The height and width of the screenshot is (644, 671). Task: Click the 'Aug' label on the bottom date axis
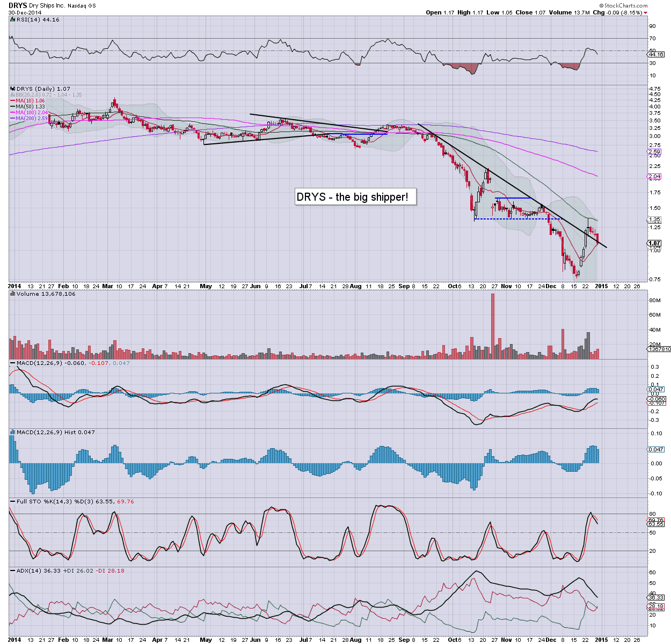(355, 640)
